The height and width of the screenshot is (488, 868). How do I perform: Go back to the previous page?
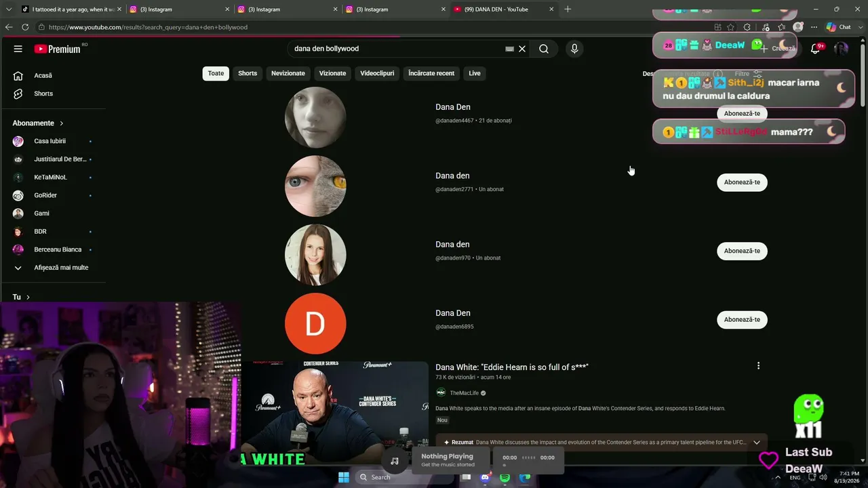point(9,27)
